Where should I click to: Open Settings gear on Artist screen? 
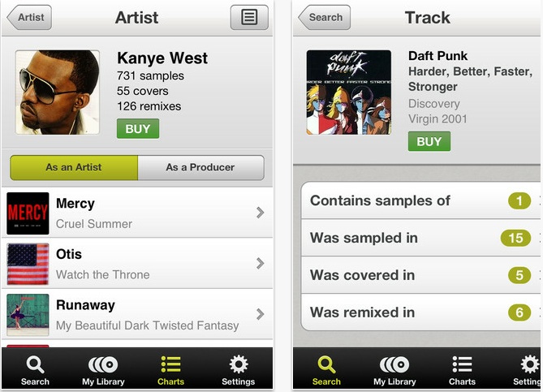pyautogui.click(x=239, y=371)
